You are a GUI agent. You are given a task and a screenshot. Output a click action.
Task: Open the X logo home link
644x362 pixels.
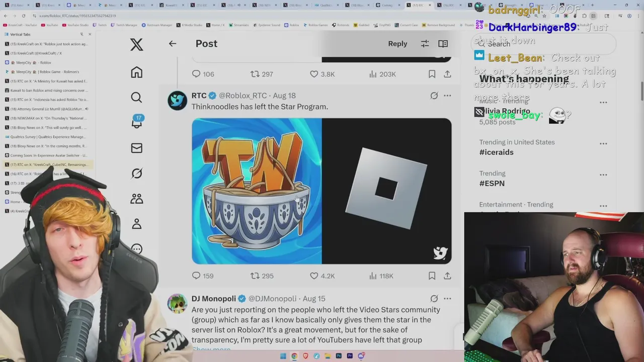pyautogui.click(x=136, y=44)
